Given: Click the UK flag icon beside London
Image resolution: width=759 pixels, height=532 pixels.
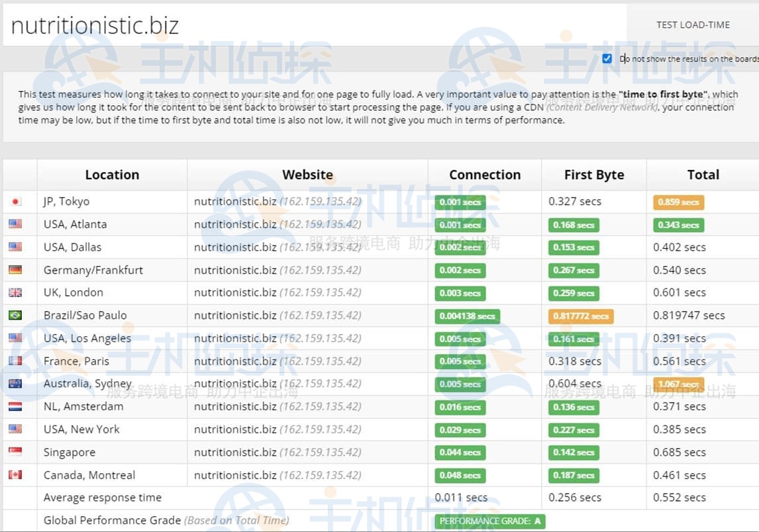Looking at the screenshot, I should click(x=15, y=292).
